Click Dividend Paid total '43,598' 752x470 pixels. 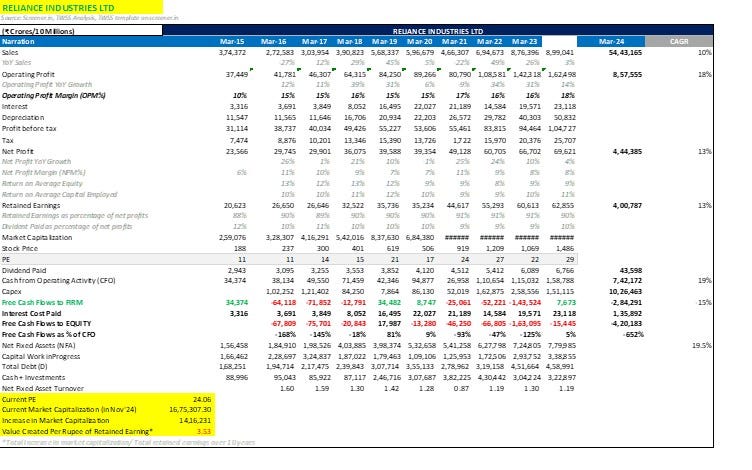[x=631, y=270]
